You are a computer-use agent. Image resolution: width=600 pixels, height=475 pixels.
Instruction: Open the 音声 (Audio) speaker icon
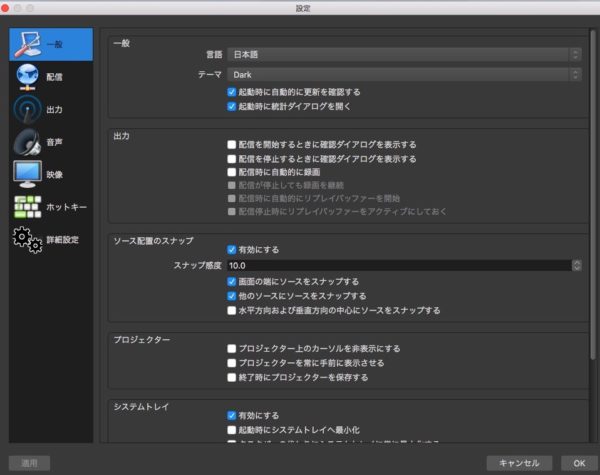[27, 142]
